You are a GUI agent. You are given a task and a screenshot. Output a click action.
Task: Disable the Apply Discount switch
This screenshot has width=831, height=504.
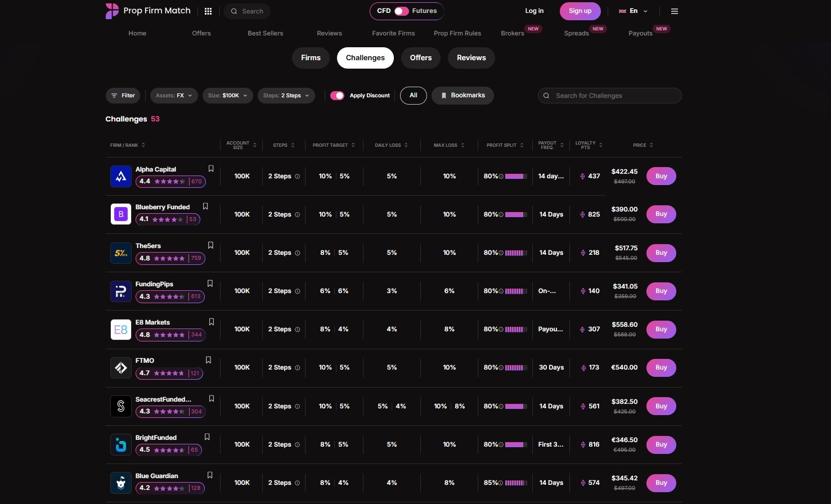pyautogui.click(x=337, y=96)
